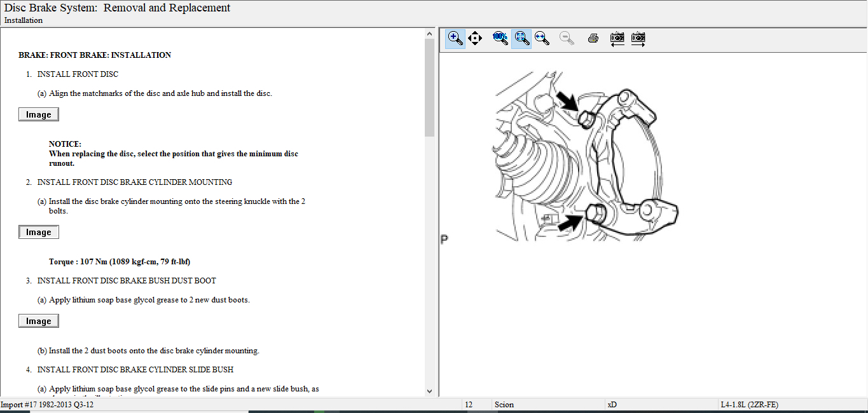This screenshot has width=868, height=413.
Task: Click xD model in status bar
Action: coord(612,405)
